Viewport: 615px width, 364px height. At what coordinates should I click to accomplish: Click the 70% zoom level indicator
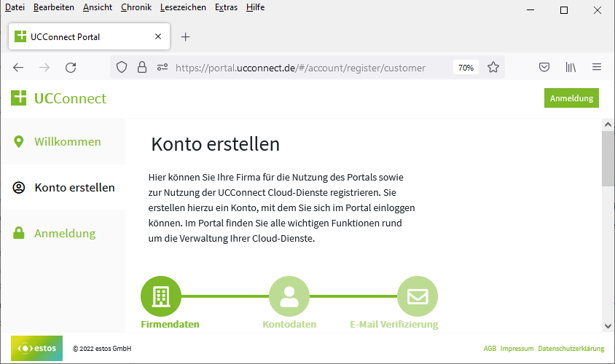pyautogui.click(x=465, y=68)
